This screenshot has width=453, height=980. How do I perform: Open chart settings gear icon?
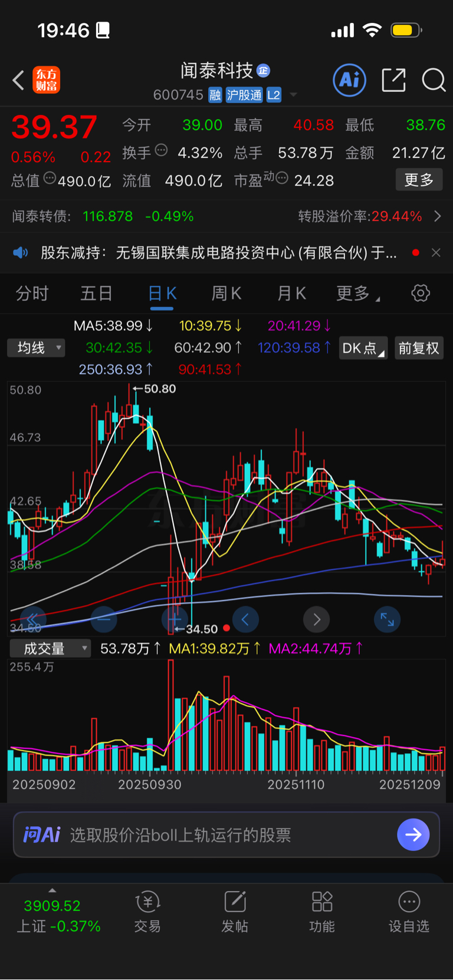[x=421, y=293]
